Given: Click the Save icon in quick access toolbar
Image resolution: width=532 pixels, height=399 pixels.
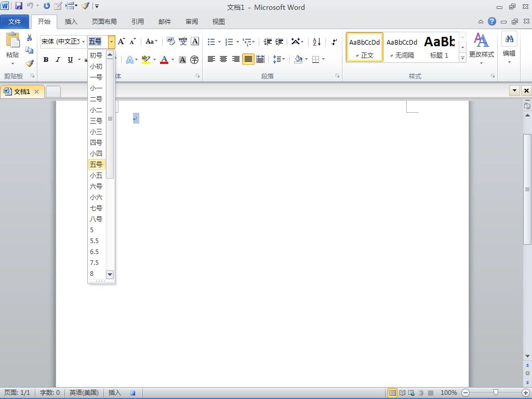Looking at the screenshot, I should coord(19,6).
